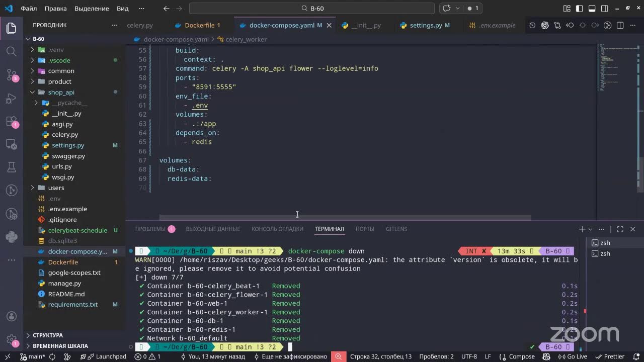This screenshot has height=362, width=644.
Task: Open the Copilot chat dropdown chevron
Action: (x=457, y=8)
